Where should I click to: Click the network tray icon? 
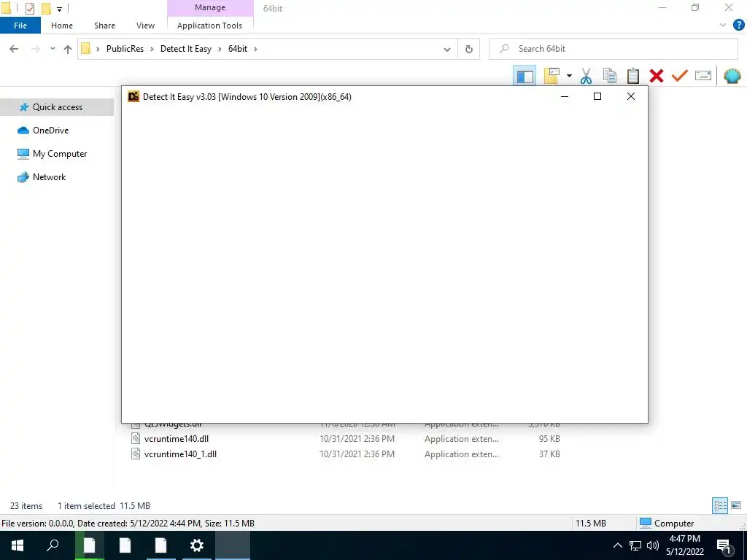(635, 545)
